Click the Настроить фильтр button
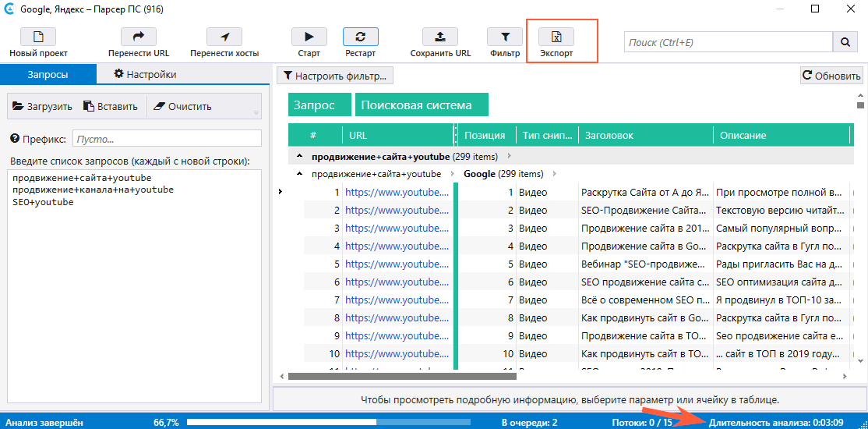This screenshot has width=868, height=429. 335,76
